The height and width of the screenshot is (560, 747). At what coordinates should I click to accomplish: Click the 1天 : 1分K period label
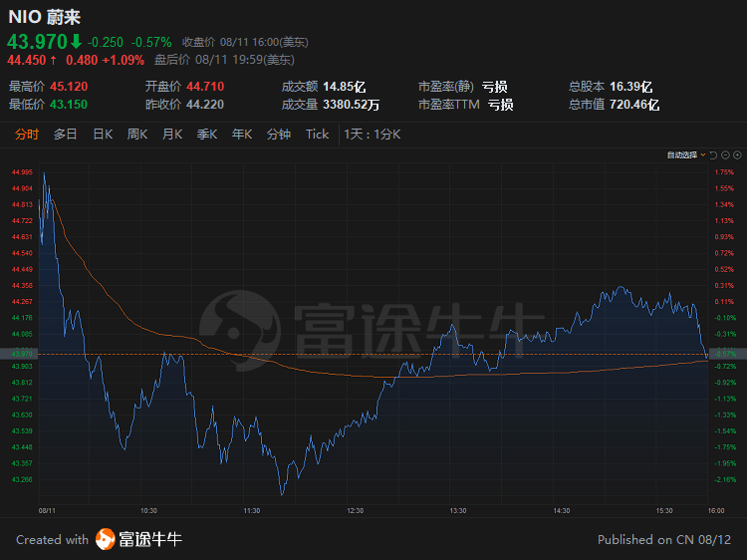[x=373, y=135]
